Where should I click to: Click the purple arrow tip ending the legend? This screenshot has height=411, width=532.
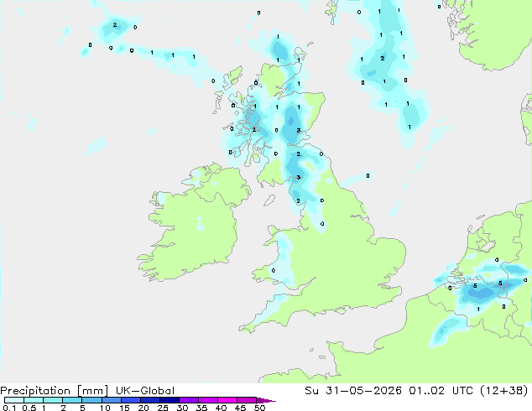[266, 400]
